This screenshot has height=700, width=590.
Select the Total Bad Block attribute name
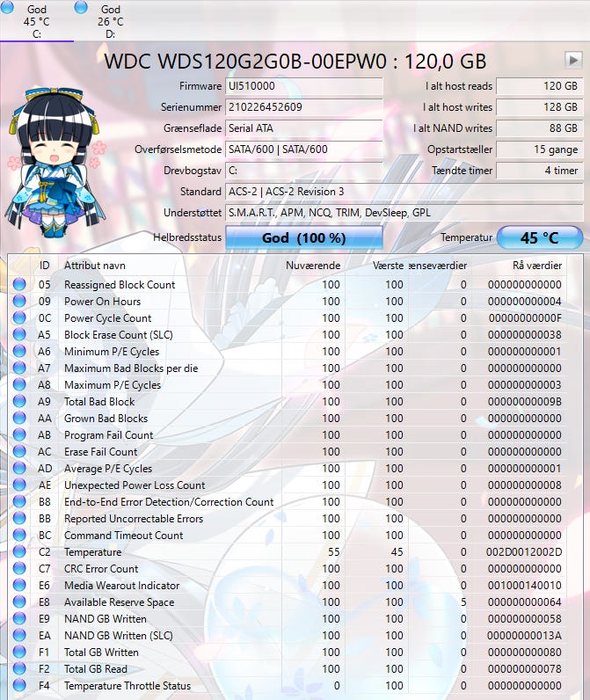pyautogui.click(x=99, y=402)
